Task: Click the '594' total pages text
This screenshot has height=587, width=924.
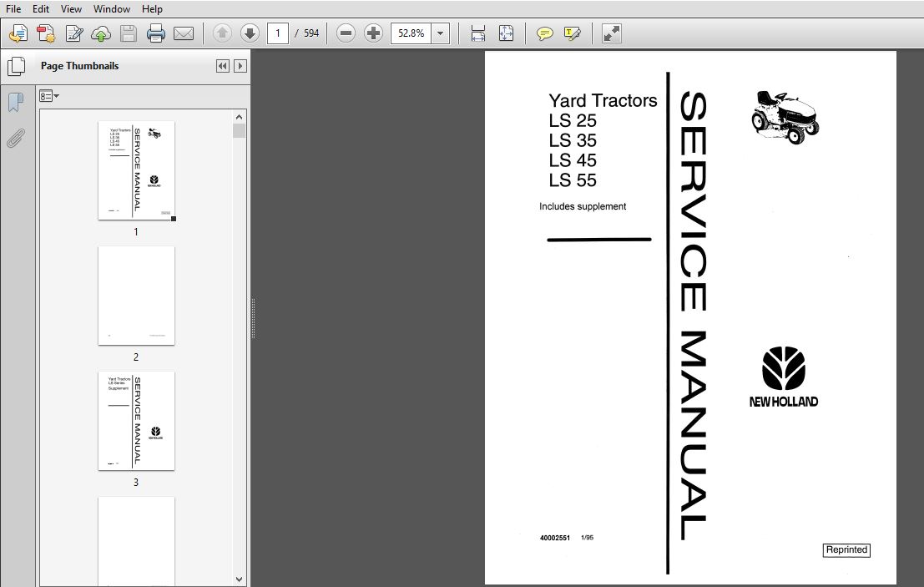Action: click(x=311, y=33)
